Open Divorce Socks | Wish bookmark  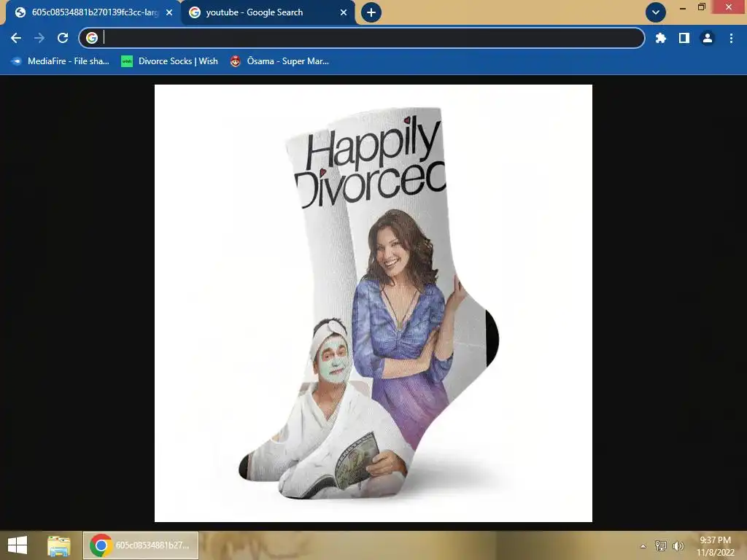click(x=169, y=61)
